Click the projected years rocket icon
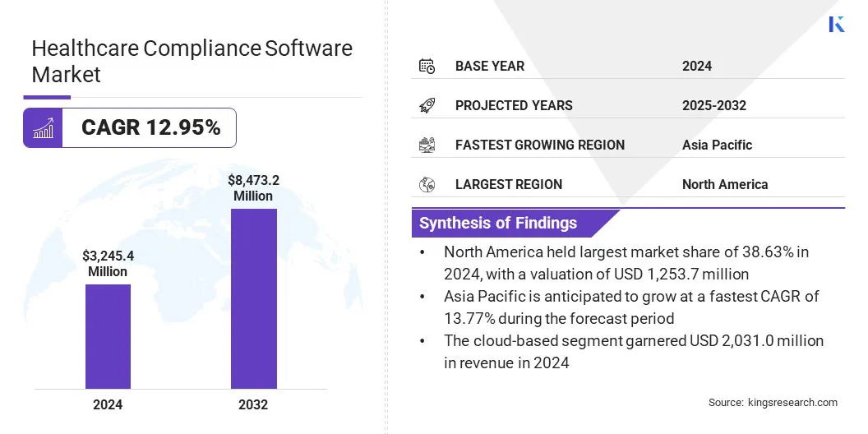This screenshot has height=434, width=868. point(427,105)
